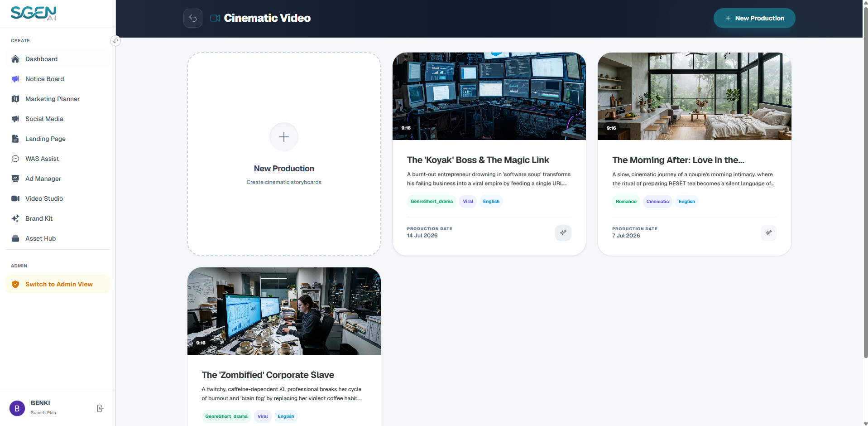Image resolution: width=868 pixels, height=426 pixels.
Task: Open WAS Assist from sidebar
Action: [58, 159]
